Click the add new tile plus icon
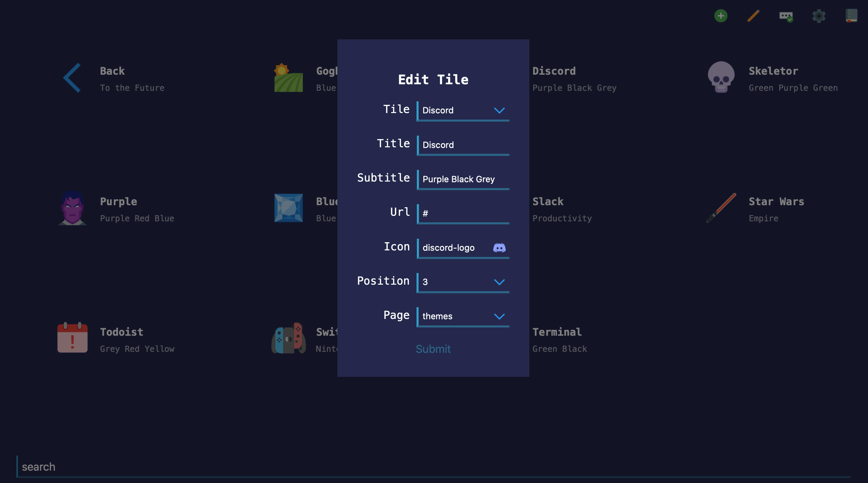Viewport: 868px width, 483px height. pyautogui.click(x=721, y=16)
